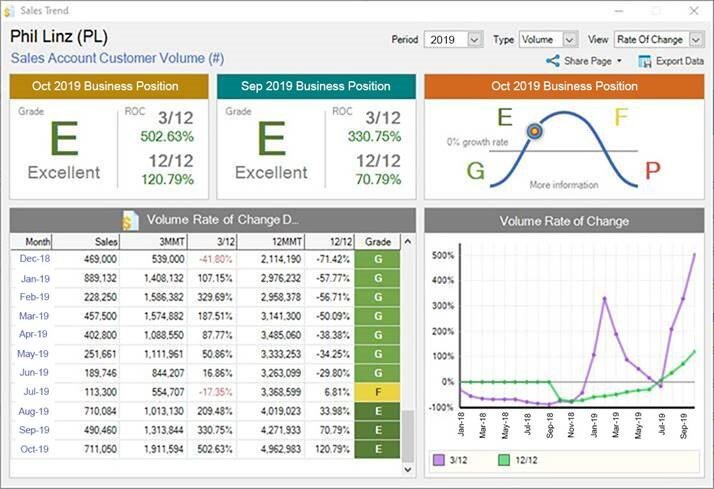Expand the arrow next to Share Page
Screen dimensions: 714x489
620,62
